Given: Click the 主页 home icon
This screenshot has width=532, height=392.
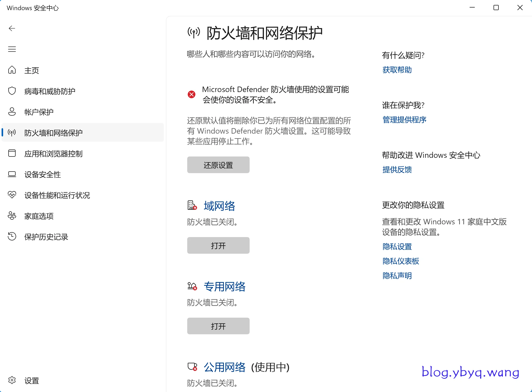Looking at the screenshot, I should [x=12, y=70].
